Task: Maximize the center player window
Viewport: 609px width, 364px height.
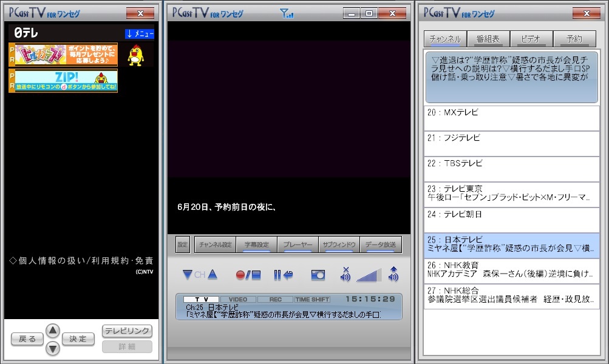Action: [x=369, y=13]
